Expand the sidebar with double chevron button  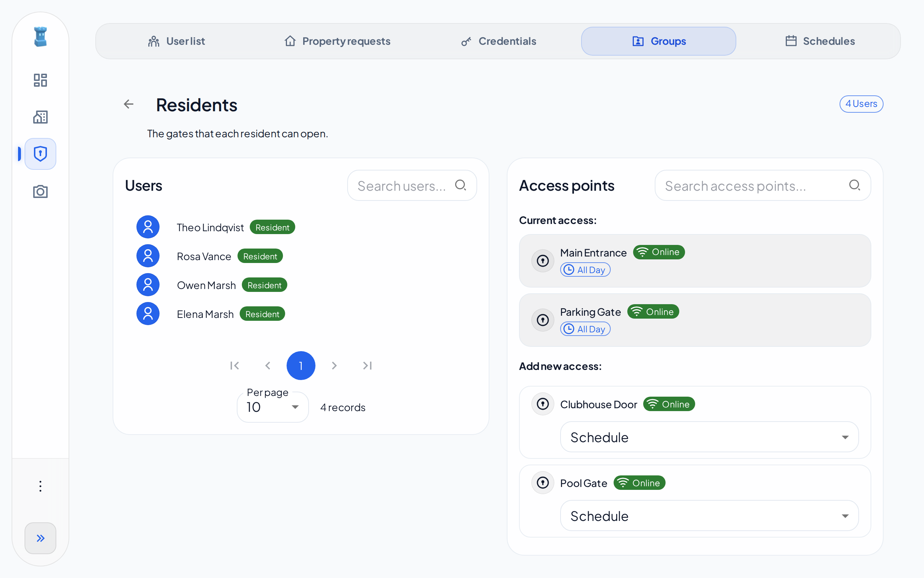40,538
